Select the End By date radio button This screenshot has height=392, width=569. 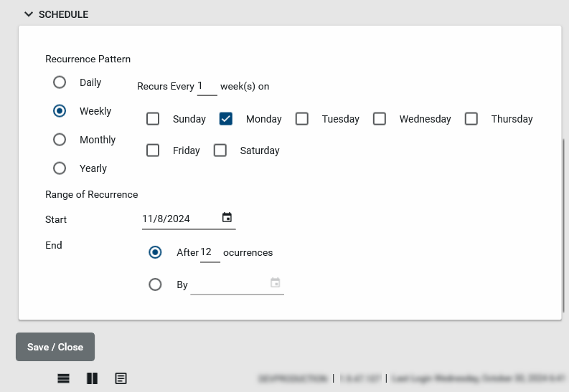tap(155, 285)
